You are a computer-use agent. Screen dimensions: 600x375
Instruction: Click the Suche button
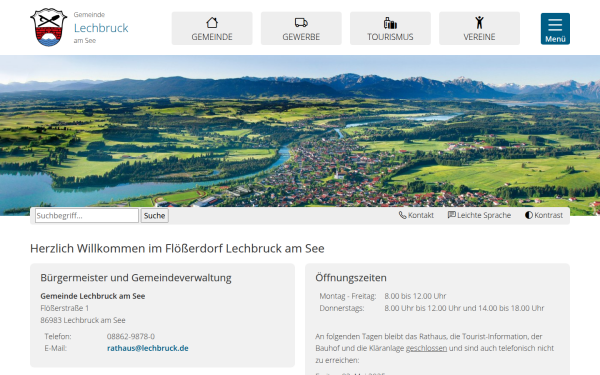(x=155, y=215)
